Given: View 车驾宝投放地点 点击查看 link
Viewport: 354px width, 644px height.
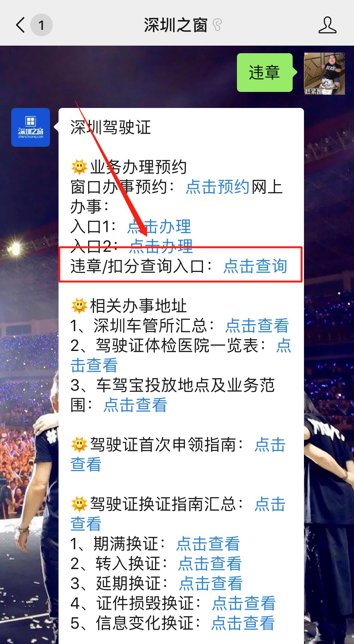Looking at the screenshot, I should (x=135, y=405).
